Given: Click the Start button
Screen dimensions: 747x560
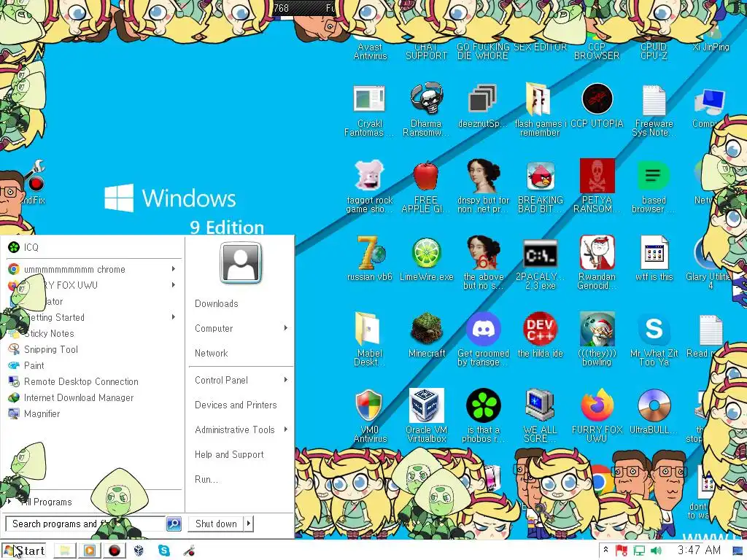Looking at the screenshot, I should (x=24, y=551).
